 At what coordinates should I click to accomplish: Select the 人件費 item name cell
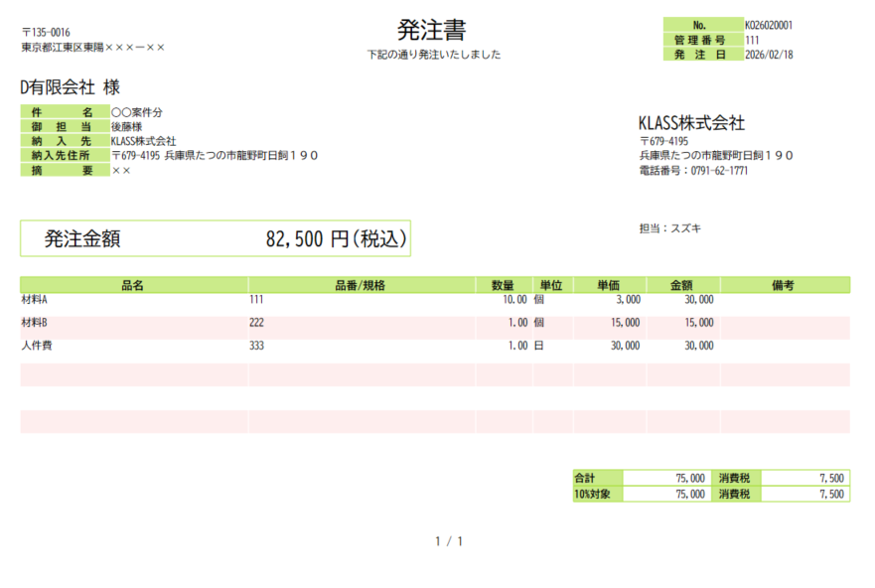[37, 346]
